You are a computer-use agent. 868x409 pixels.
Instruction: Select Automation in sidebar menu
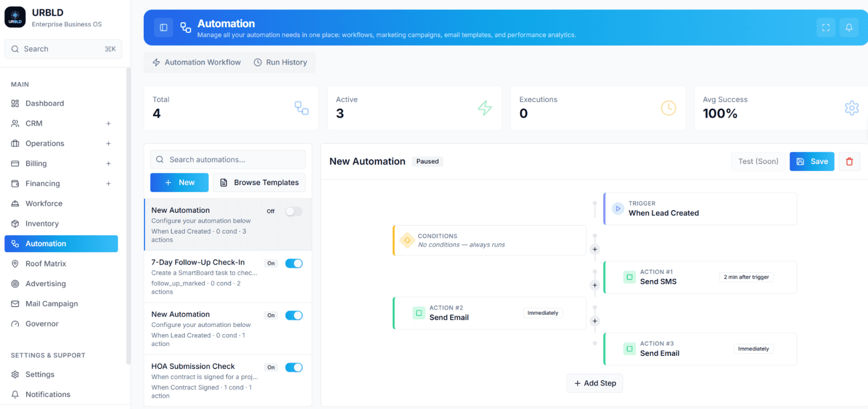point(61,244)
